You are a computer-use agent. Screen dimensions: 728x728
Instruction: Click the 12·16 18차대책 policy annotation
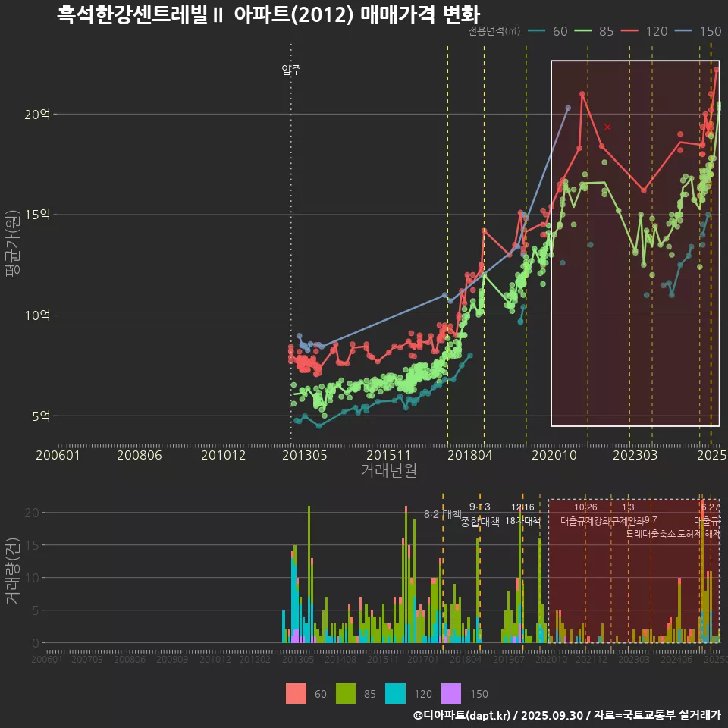[x=522, y=514]
